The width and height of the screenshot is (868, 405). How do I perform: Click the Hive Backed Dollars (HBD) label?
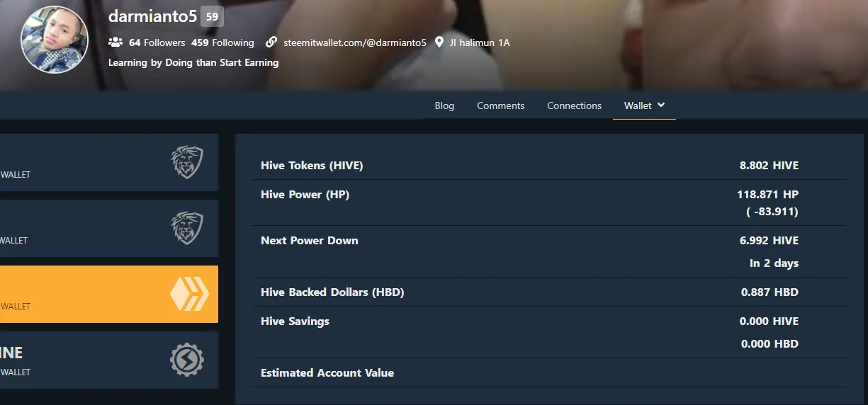(332, 292)
